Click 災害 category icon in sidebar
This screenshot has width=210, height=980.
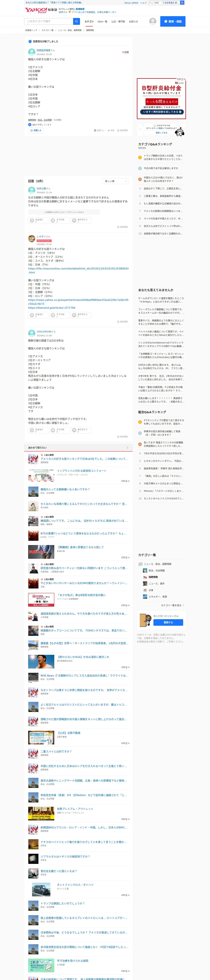(x=145, y=590)
